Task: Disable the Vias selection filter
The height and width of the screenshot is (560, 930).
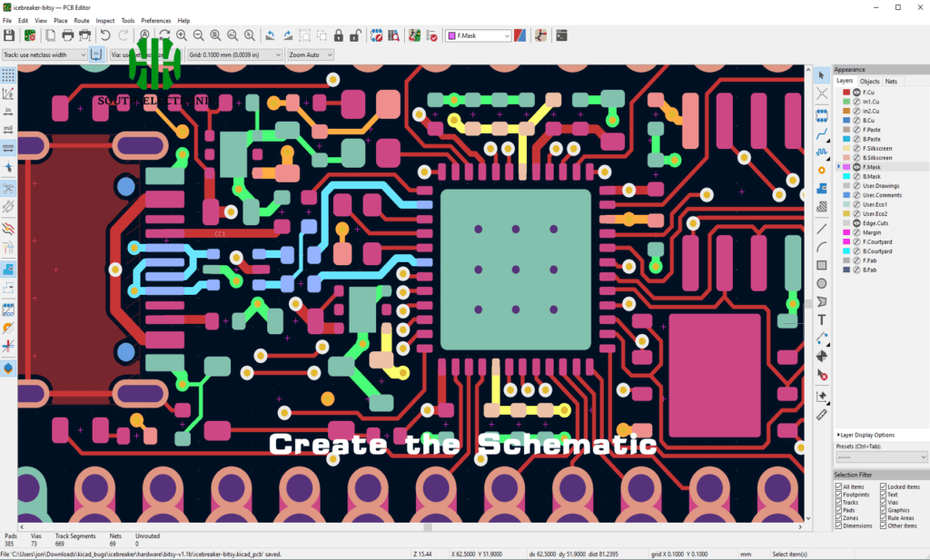Action: click(883, 502)
